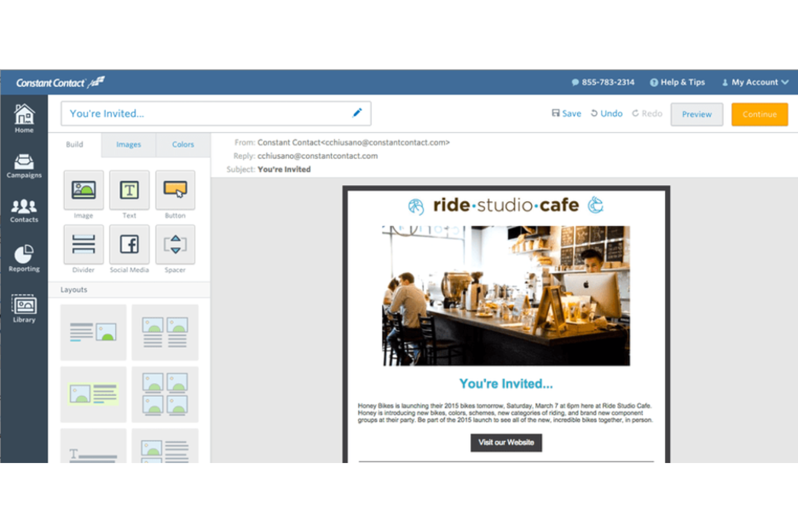Preview the email
Viewport: 798px width, 532px height.
point(697,114)
